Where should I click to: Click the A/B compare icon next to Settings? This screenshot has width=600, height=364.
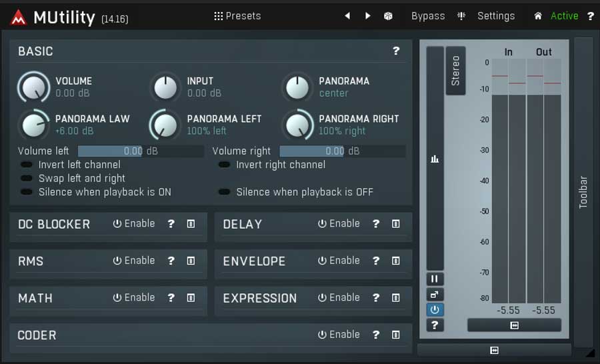(x=461, y=16)
